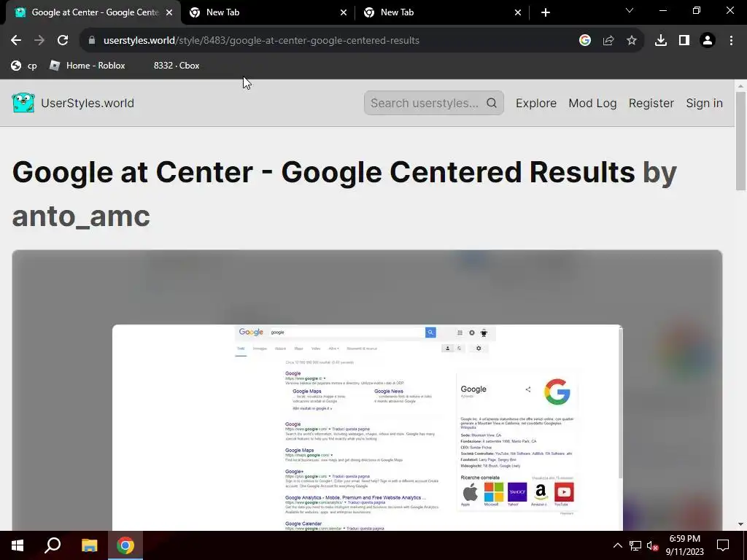Show hidden system tray icons
This screenshot has height=560, width=747.
(x=617, y=545)
